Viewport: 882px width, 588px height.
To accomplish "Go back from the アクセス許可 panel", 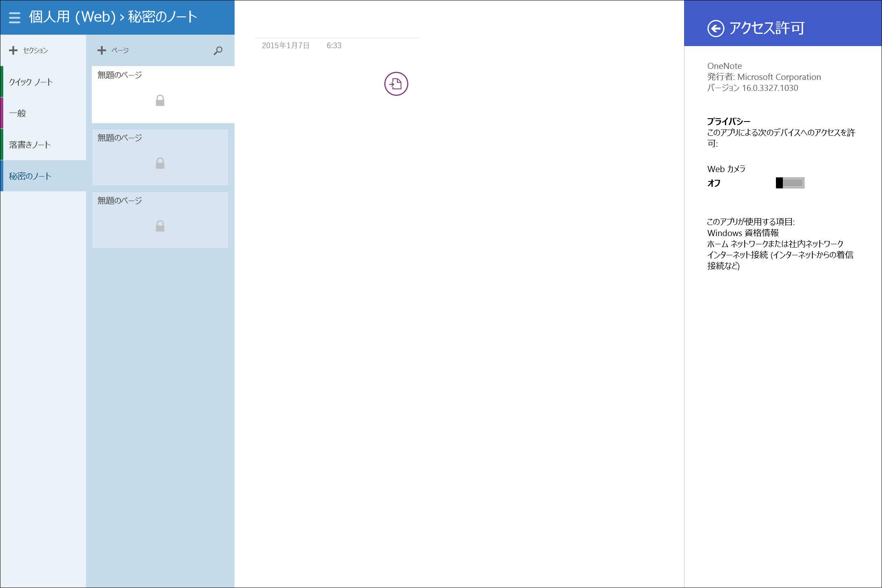I will (x=715, y=29).
